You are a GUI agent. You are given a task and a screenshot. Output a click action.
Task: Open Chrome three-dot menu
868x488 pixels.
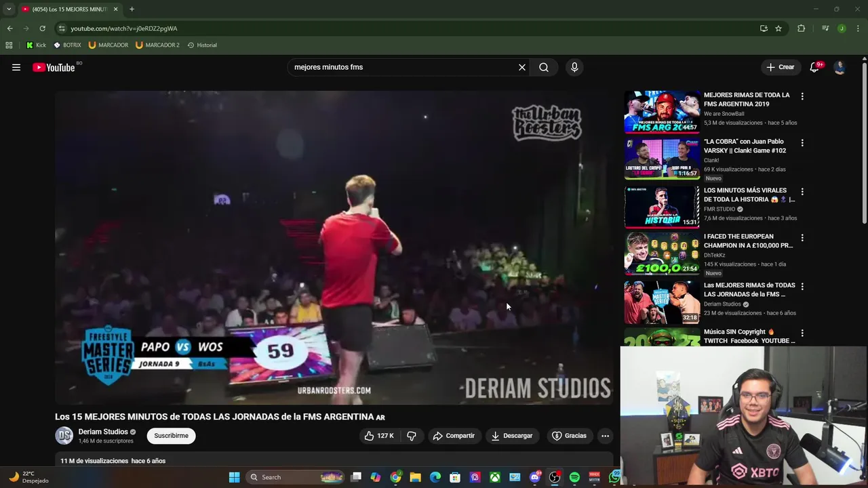point(859,28)
